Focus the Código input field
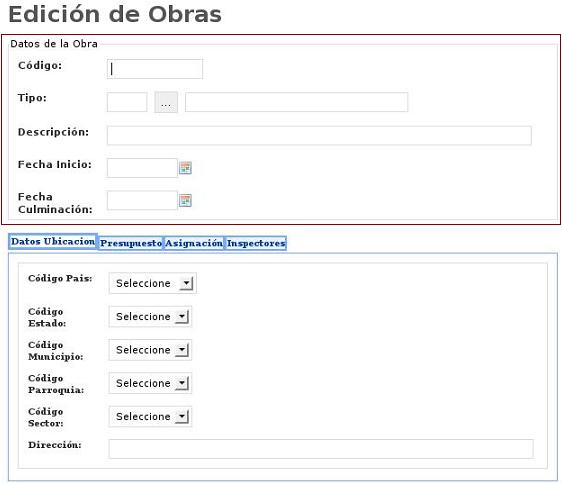 (155, 69)
